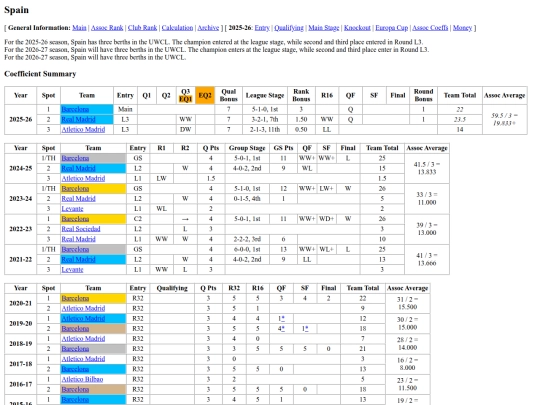
Task: Select the 3-2-1, 7th League Stage cell
Action: 265,119
